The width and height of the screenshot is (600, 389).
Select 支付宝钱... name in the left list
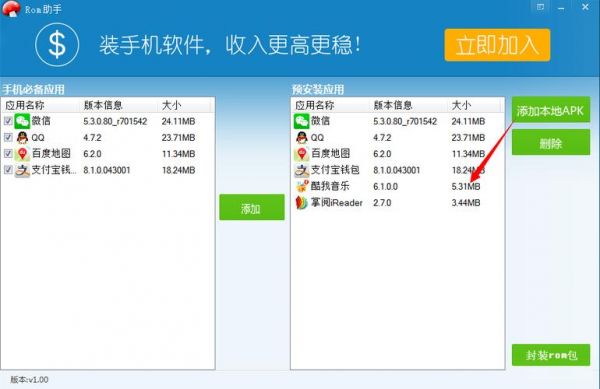pyautogui.click(x=54, y=170)
